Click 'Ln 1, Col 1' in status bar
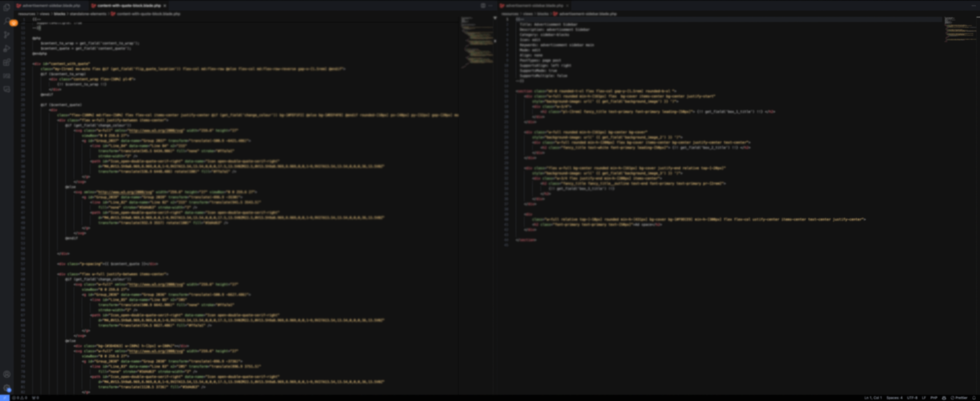Image resolution: width=980 pixels, height=401 pixels. [873, 398]
